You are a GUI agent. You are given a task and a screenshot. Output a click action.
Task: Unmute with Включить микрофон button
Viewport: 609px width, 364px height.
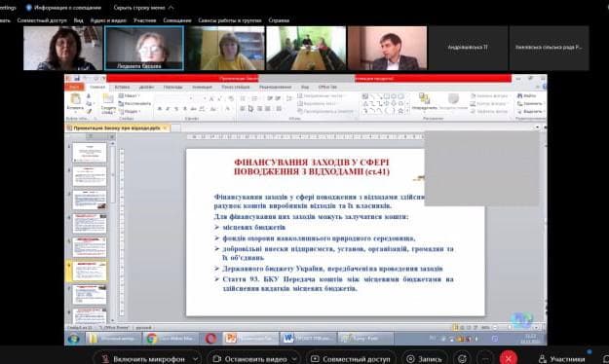[143, 359]
